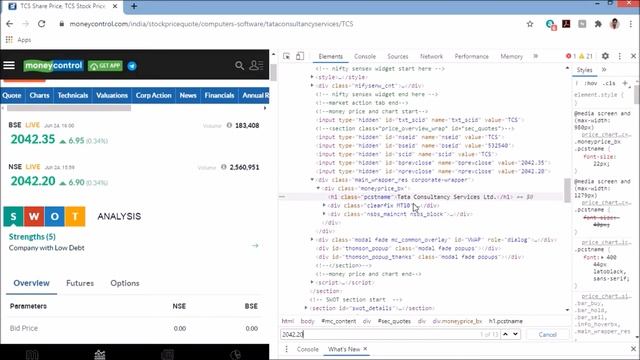This screenshot has width=640, height=360.
Task: Click the GET APP button
Action: pos(105,66)
